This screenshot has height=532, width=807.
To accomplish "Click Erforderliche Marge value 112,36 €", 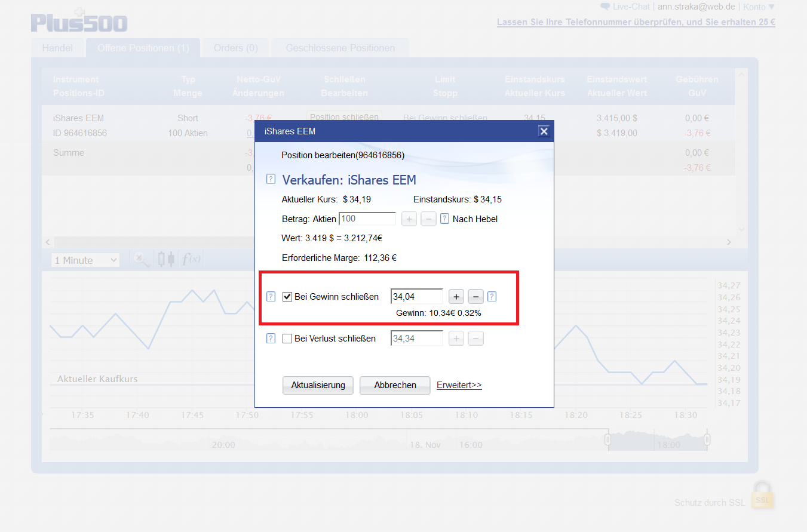I will (381, 258).
